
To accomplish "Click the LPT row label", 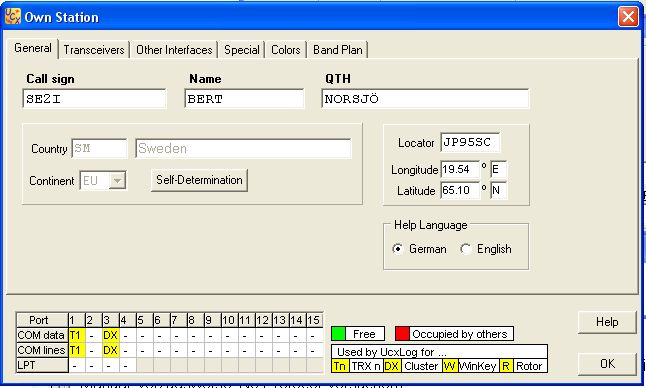I will pos(42,365).
